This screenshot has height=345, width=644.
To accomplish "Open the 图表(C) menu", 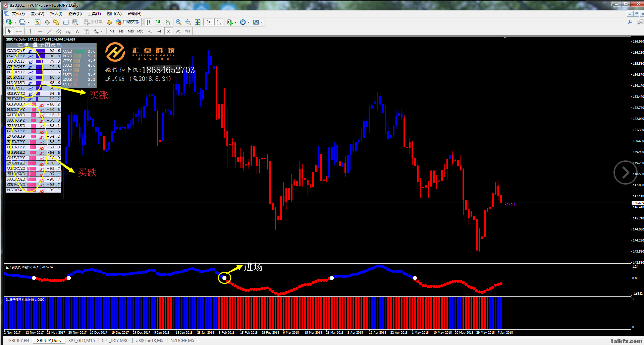I will (x=75, y=14).
